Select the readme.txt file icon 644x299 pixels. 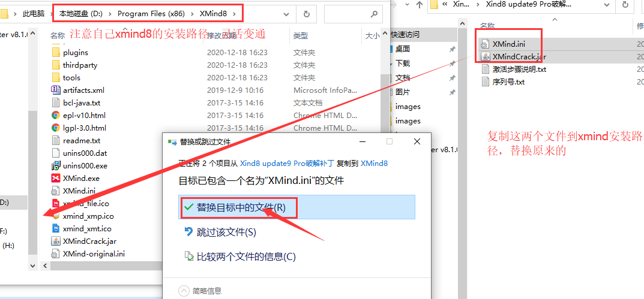56,141
